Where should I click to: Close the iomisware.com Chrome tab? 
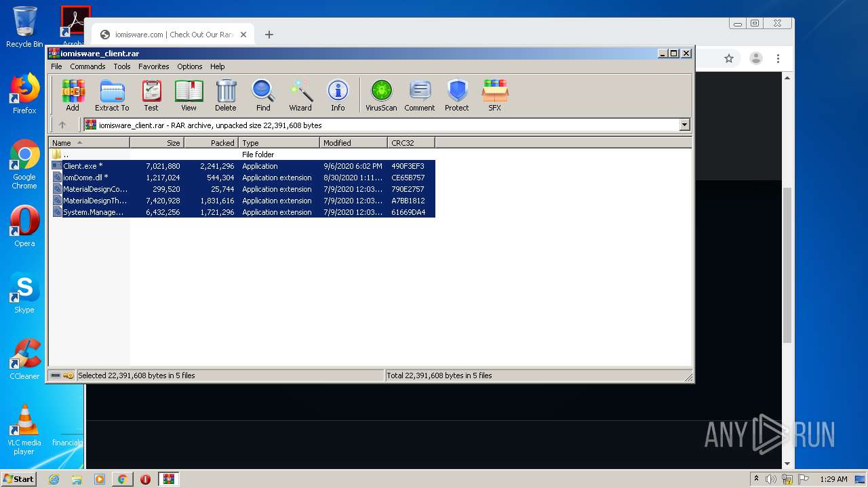(x=243, y=35)
